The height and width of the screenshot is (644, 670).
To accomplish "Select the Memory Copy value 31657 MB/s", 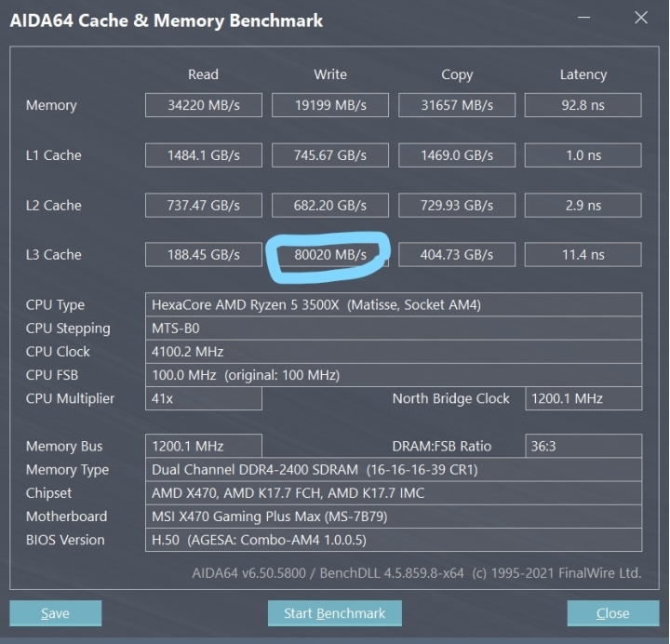I will tap(457, 105).
